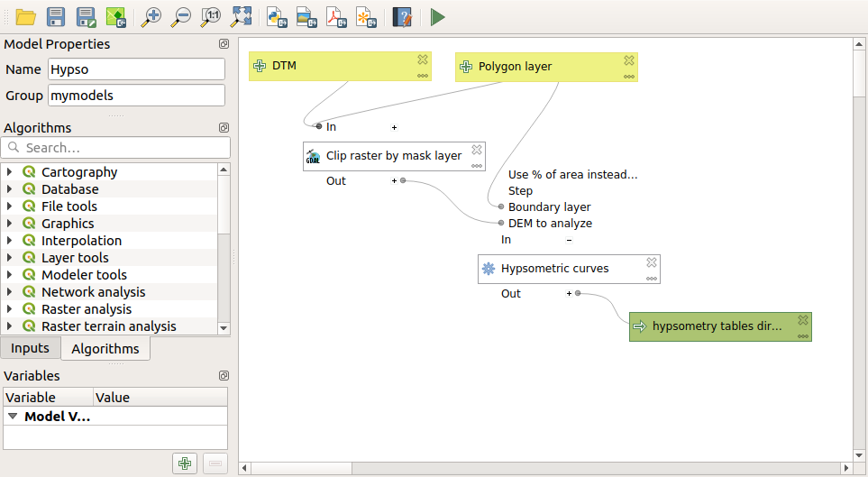Run the model with the green play button
Viewport: 868px width, 477px height.
coord(437,16)
